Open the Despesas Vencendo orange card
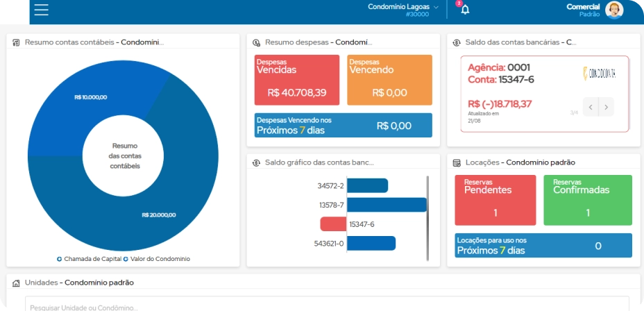This screenshot has width=644, height=311. [389, 80]
